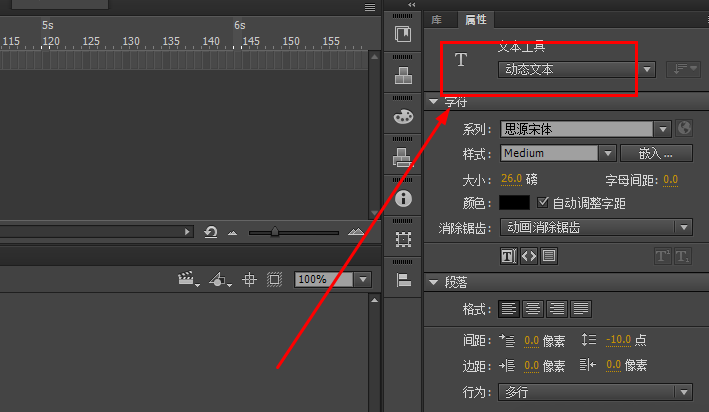Set paragraph format to align center
This screenshot has width=709, height=412.
point(533,309)
